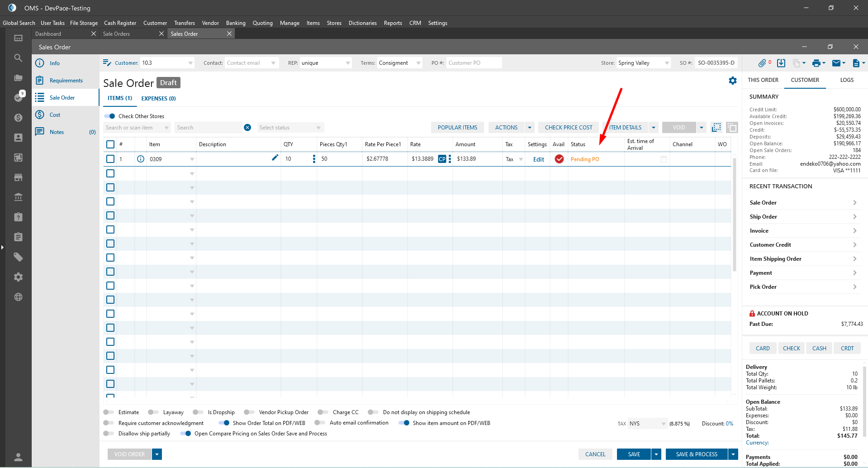Expand the Store dropdown showing Spring Valley
The width and height of the screenshot is (868, 468).
tap(667, 63)
